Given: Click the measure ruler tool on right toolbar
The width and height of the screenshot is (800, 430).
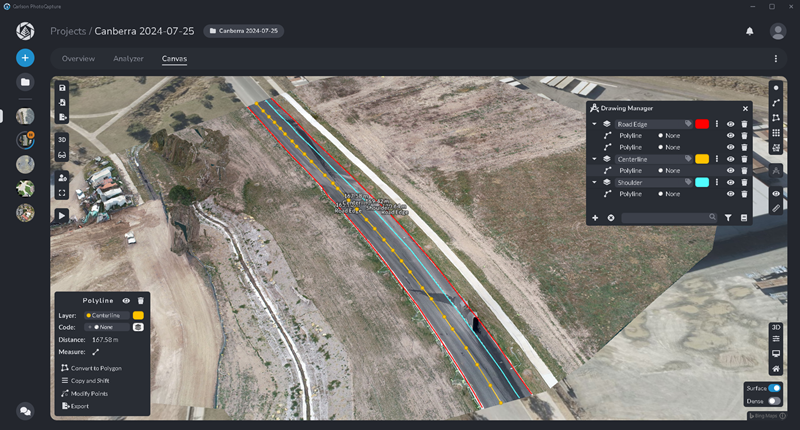Looking at the screenshot, I should (776, 208).
